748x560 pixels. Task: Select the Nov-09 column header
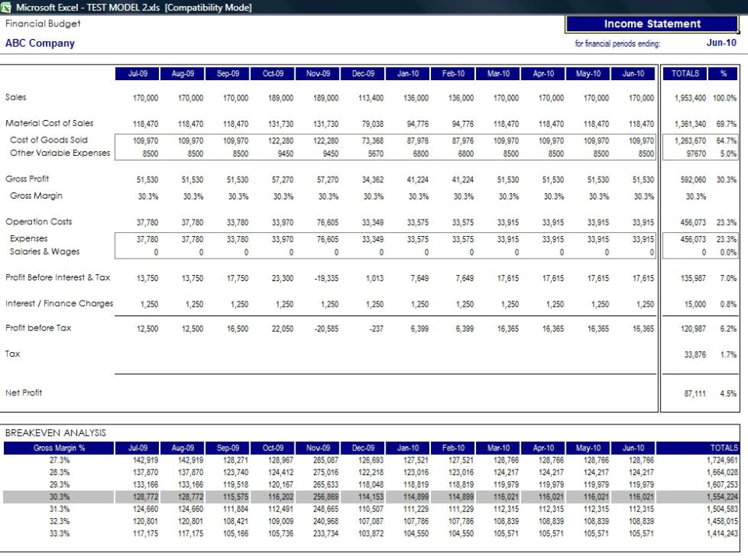click(318, 73)
